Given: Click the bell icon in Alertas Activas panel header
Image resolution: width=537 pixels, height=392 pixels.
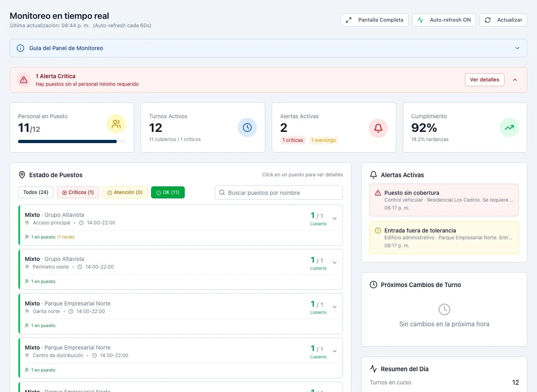Looking at the screenshot, I should [373, 175].
